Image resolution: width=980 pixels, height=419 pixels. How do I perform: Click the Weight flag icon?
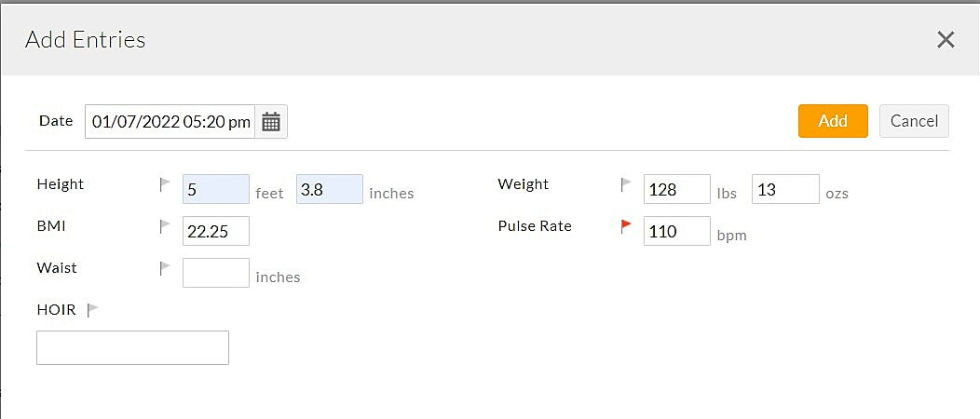pyautogui.click(x=626, y=184)
